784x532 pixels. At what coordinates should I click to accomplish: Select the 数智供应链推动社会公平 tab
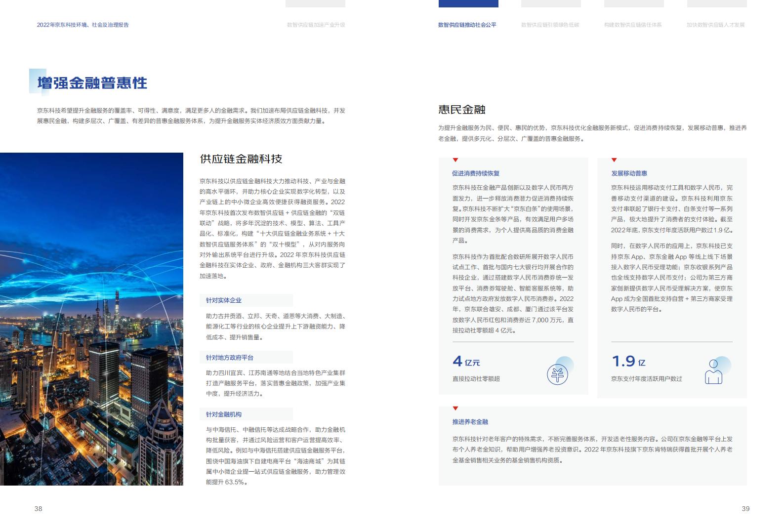pos(467,25)
